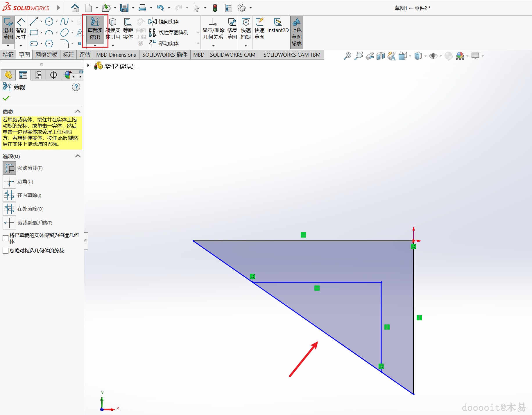The width and height of the screenshot is (532, 415).
Task: Check ignore trimming of construction geometry
Action: [5, 250]
